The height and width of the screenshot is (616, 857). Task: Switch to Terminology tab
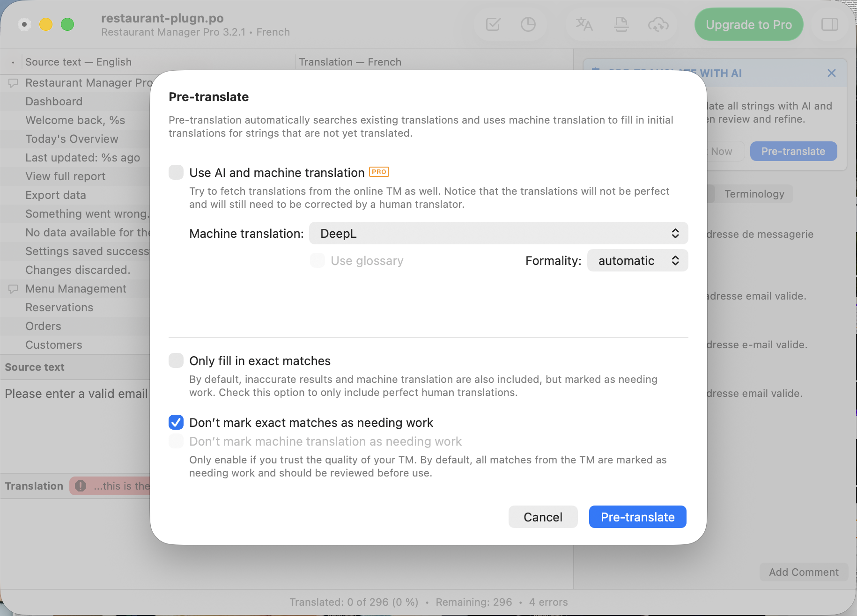[754, 194]
